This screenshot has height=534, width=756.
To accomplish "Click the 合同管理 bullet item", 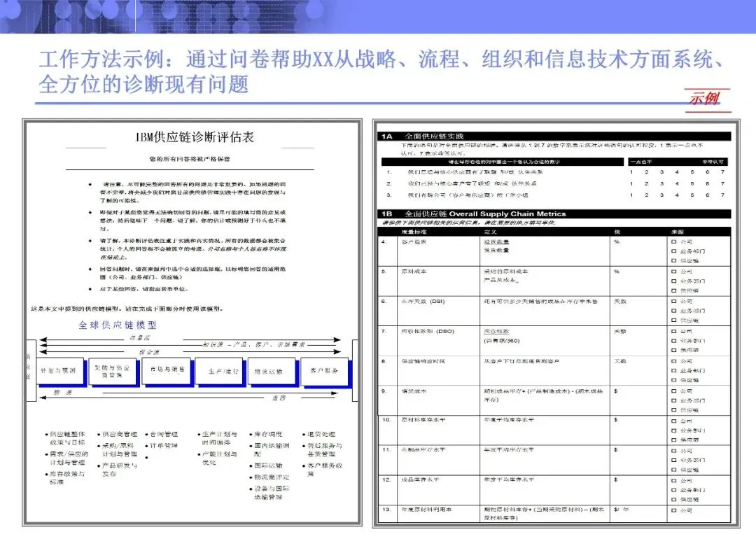I will (164, 434).
